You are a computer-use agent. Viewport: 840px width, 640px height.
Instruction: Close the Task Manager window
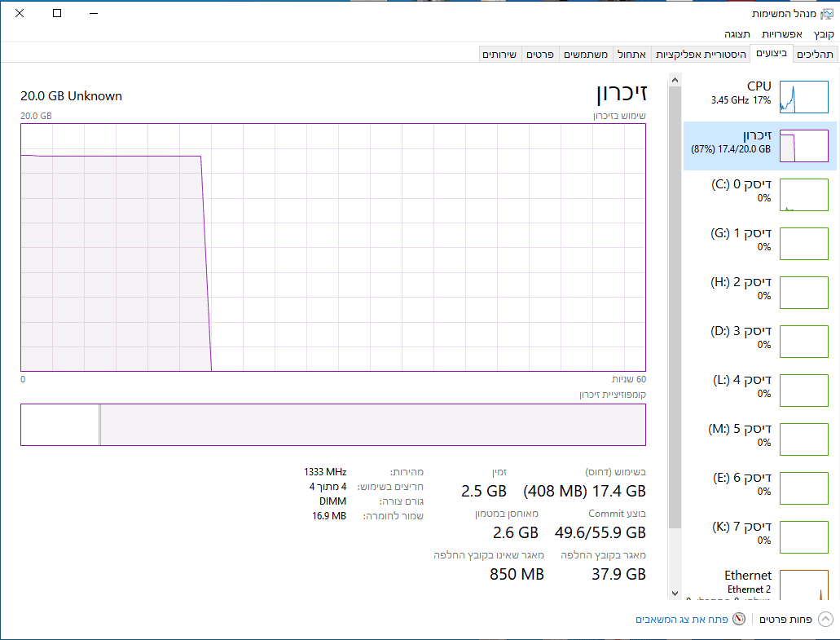pos(20,13)
